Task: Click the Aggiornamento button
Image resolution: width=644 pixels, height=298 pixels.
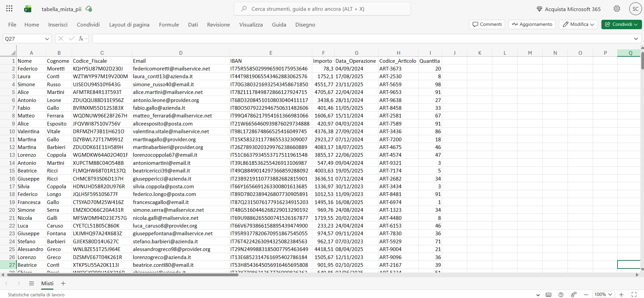Action: pos(532,24)
